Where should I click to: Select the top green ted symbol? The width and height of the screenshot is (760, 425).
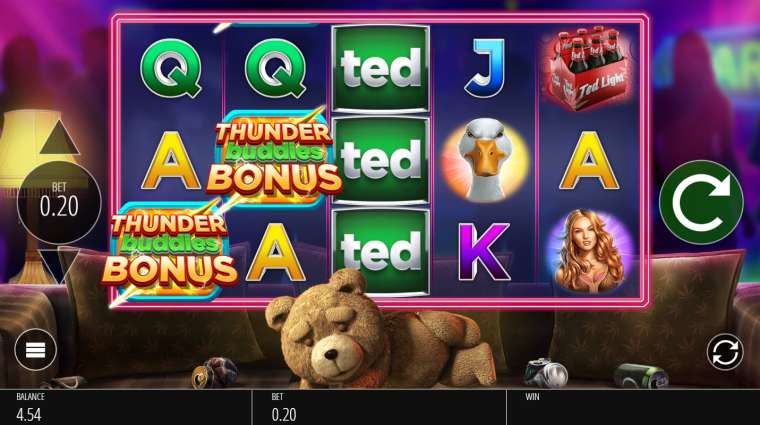coord(380,69)
